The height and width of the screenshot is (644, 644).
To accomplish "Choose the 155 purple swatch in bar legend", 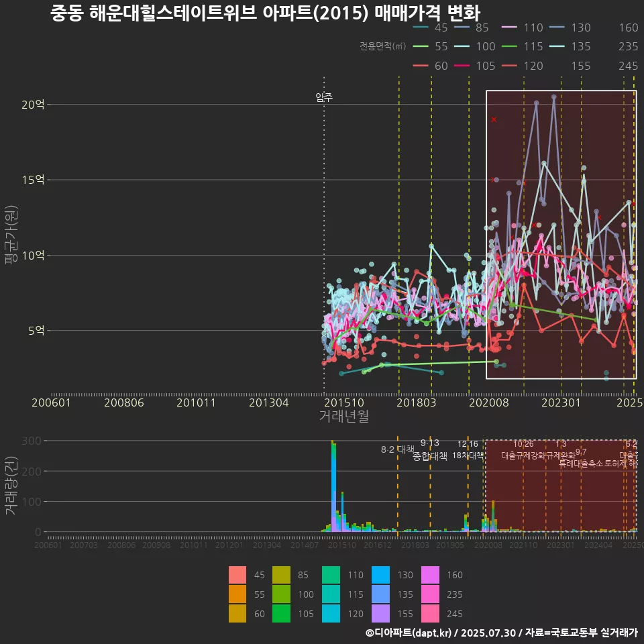I will (x=381, y=613).
